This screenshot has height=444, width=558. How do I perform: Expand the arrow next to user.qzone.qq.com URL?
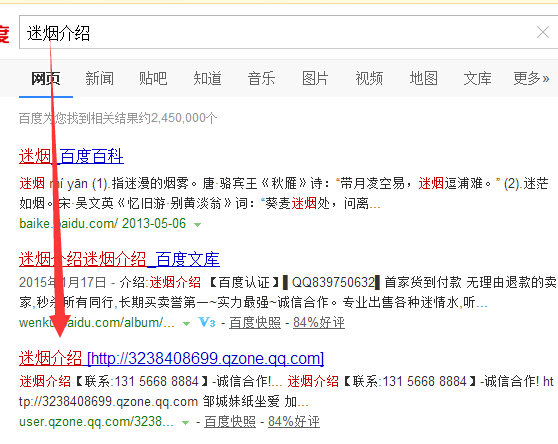point(185,423)
